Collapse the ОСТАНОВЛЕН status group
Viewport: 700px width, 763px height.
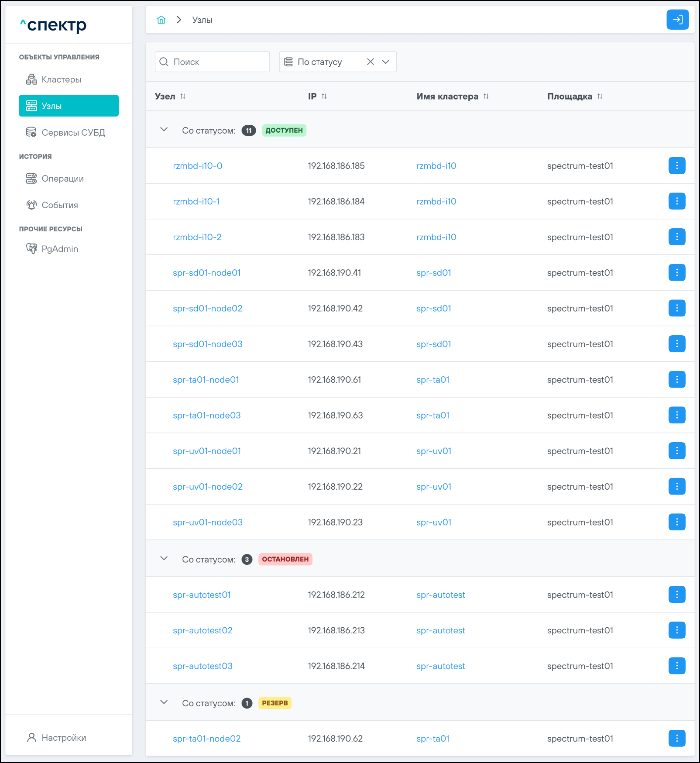(164, 559)
